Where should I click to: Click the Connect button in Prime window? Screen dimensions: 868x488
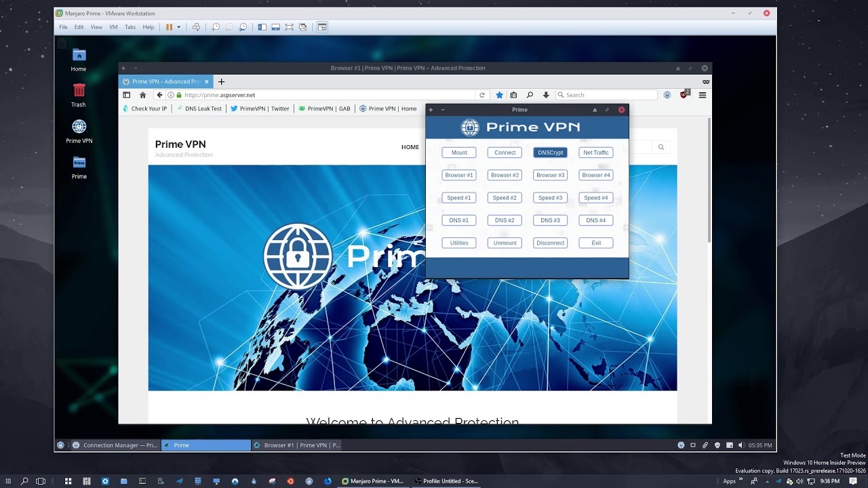coord(505,152)
